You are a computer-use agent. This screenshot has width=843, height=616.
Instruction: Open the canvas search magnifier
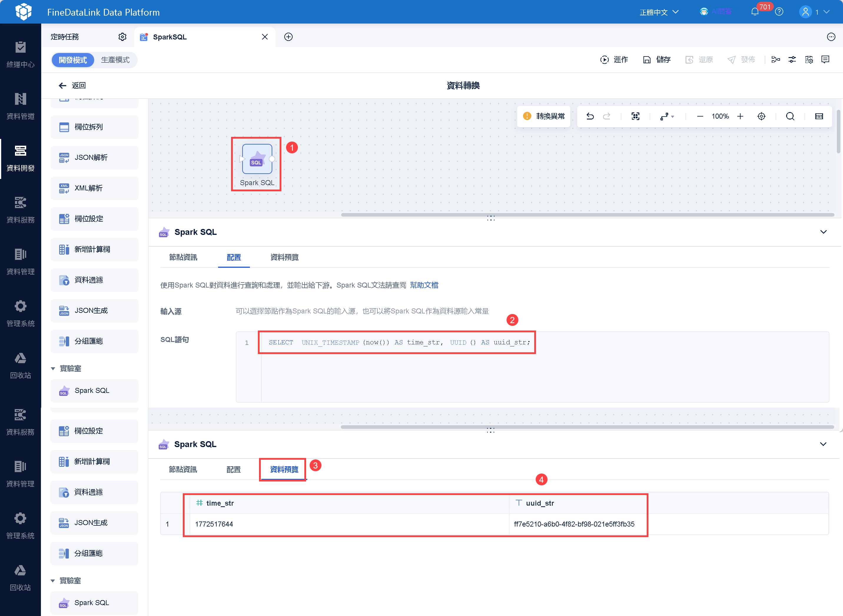click(x=790, y=116)
